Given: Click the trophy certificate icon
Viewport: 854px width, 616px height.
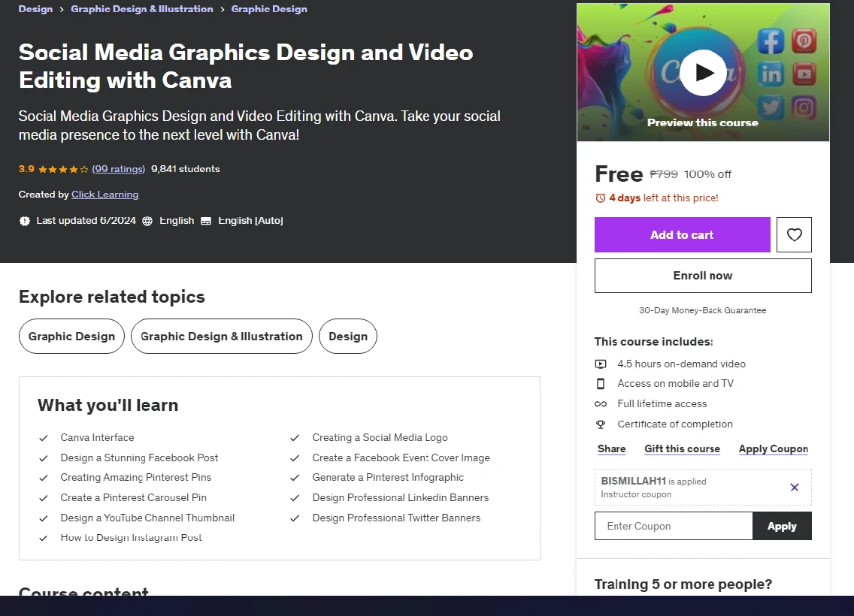Looking at the screenshot, I should (600, 424).
